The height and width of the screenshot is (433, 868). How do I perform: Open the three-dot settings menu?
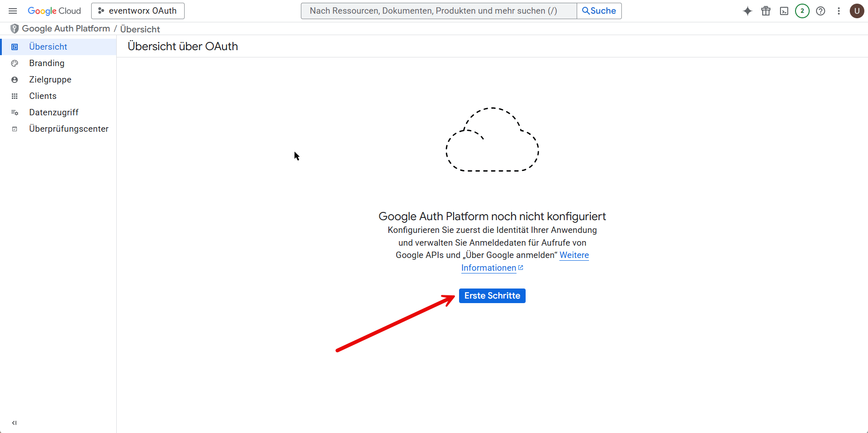tap(839, 11)
